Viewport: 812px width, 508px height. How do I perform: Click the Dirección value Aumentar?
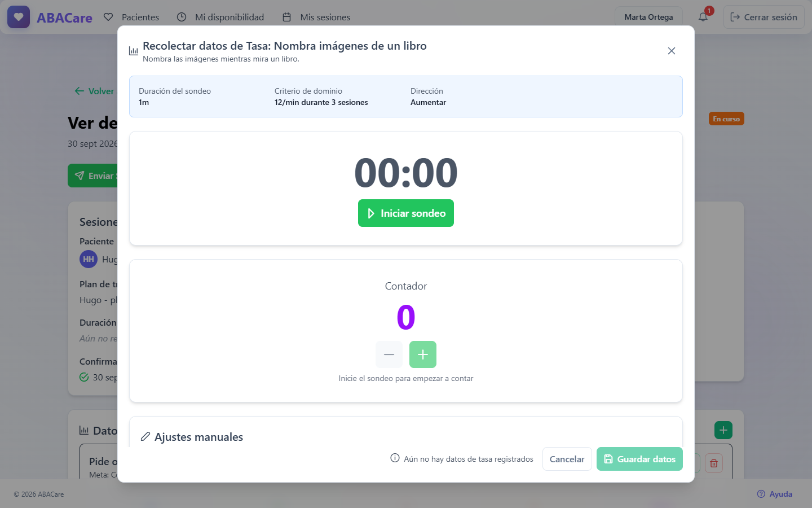click(428, 102)
